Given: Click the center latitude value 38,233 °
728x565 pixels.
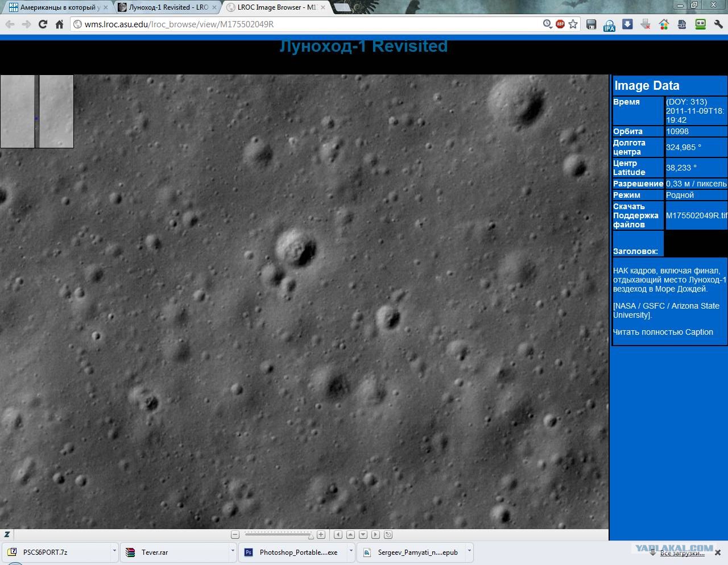Looking at the screenshot, I should coord(681,168).
